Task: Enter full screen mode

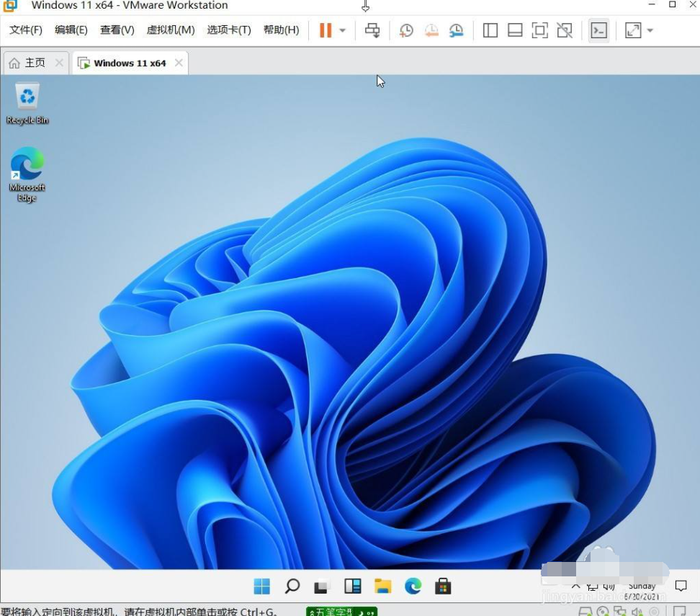Action: coord(539,30)
